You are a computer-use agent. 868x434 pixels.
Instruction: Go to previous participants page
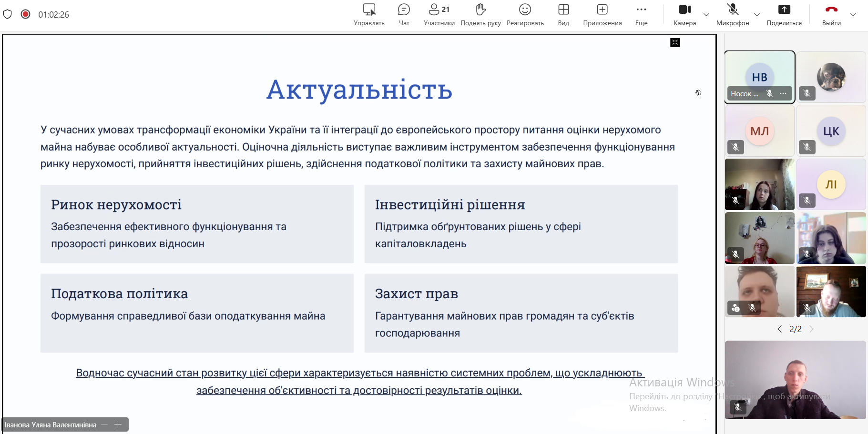tap(780, 329)
